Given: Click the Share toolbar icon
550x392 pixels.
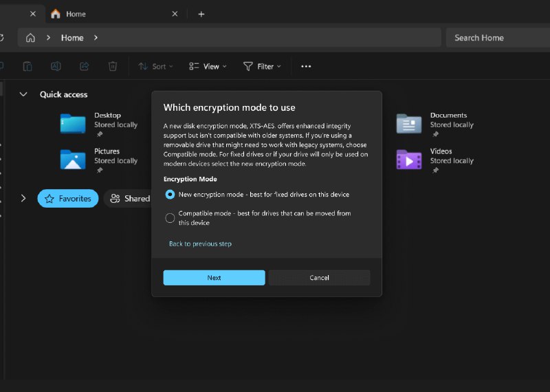Looking at the screenshot, I should click(x=84, y=66).
